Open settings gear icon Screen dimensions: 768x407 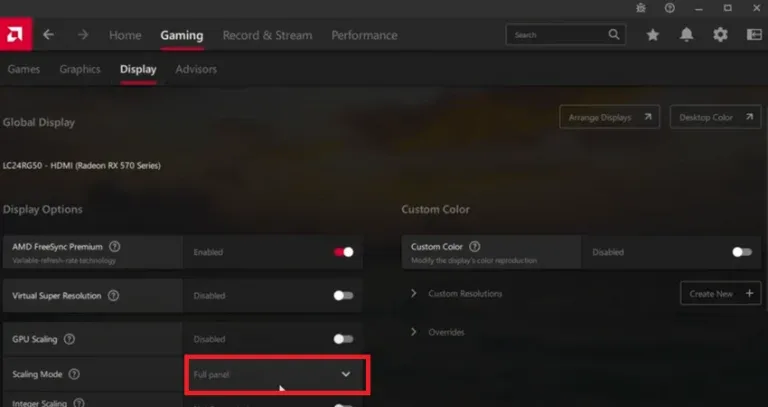[x=720, y=35]
